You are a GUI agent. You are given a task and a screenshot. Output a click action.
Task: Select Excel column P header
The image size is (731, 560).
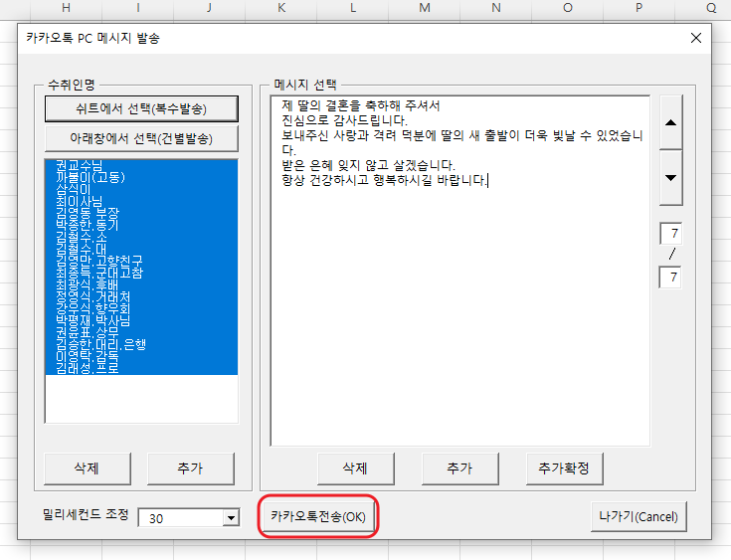pyautogui.click(x=639, y=8)
